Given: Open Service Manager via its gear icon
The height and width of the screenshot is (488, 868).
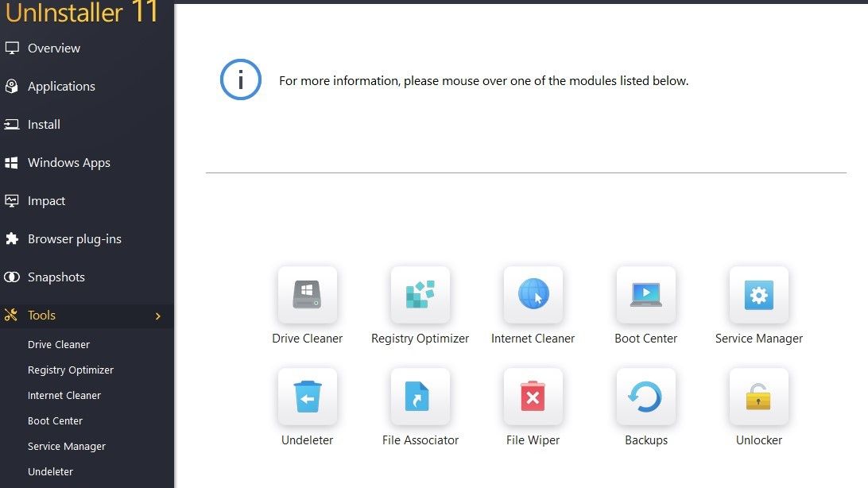Looking at the screenshot, I should (x=758, y=294).
